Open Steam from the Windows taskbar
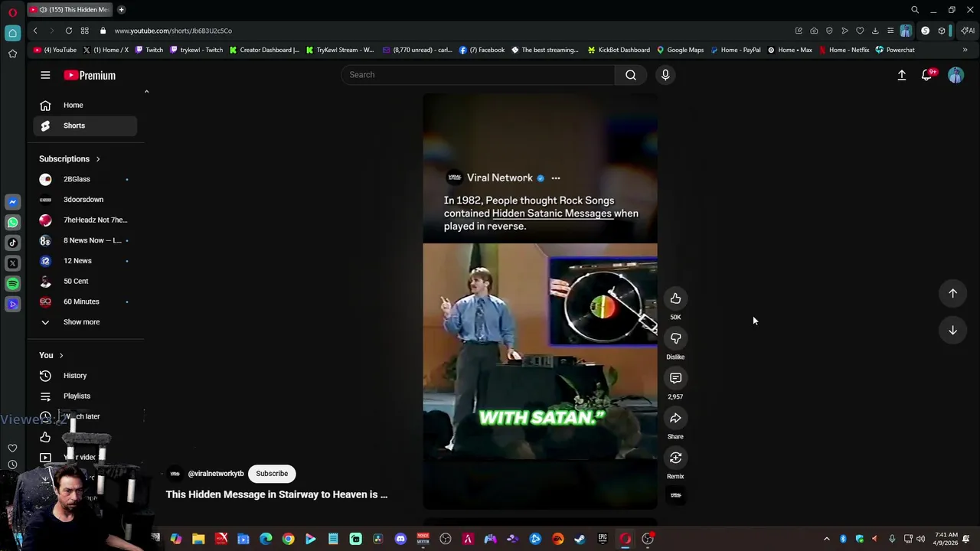The image size is (980, 551). pos(580,539)
